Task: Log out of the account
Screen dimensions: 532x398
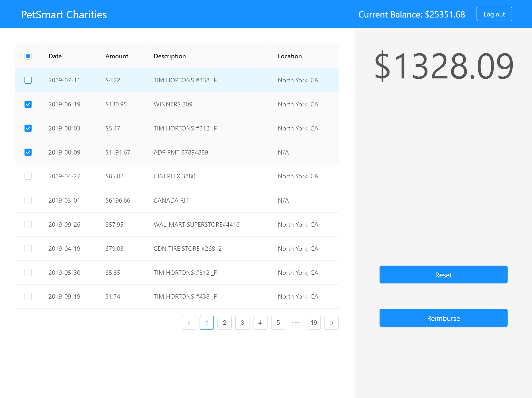Action: 494,14
